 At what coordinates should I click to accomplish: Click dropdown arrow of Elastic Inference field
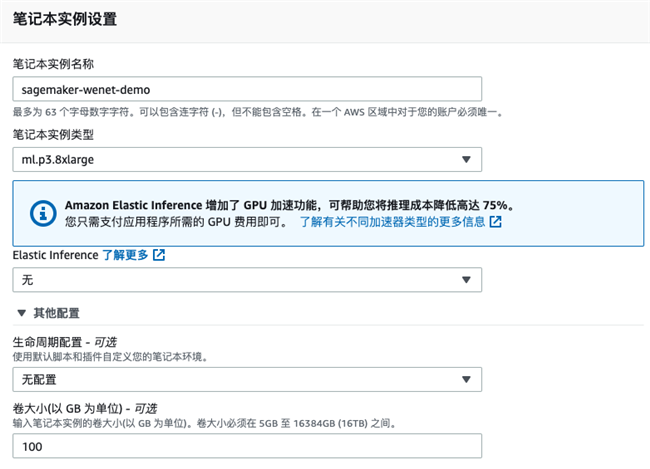click(466, 280)
